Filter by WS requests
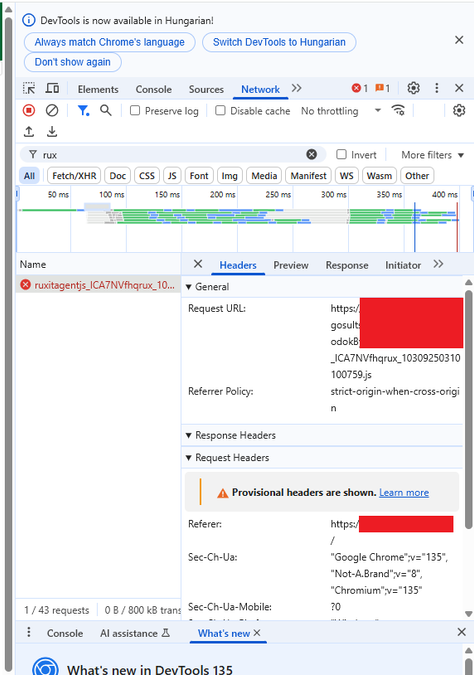The height and width of the screenshot is (675, 474). 347,176
